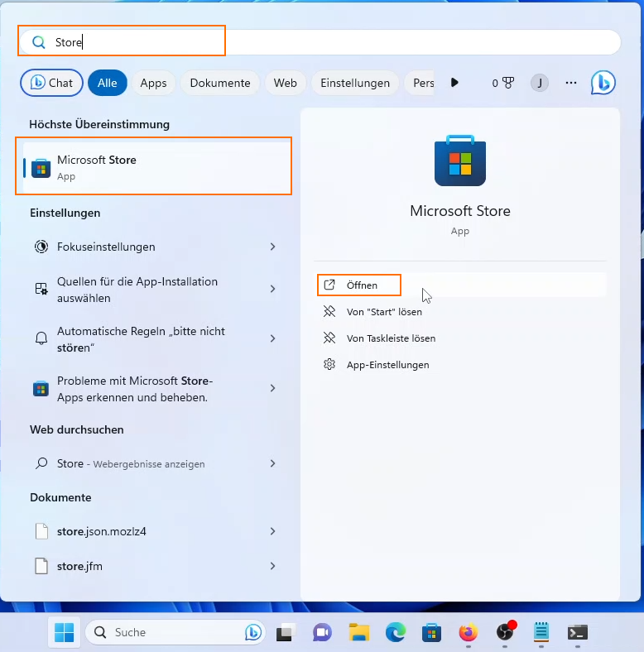Select the Microsoft Store best match
This screenshot has height=652, width=644.
(156, 168)
